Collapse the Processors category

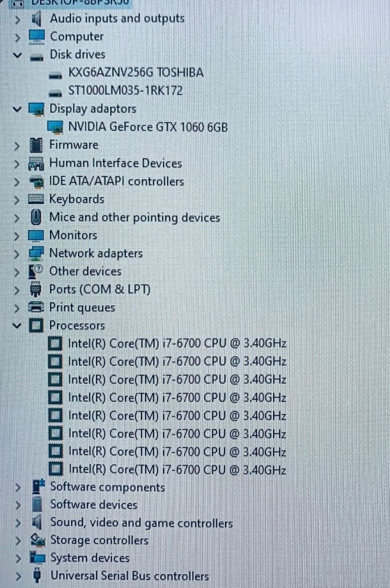coord(17,326)
